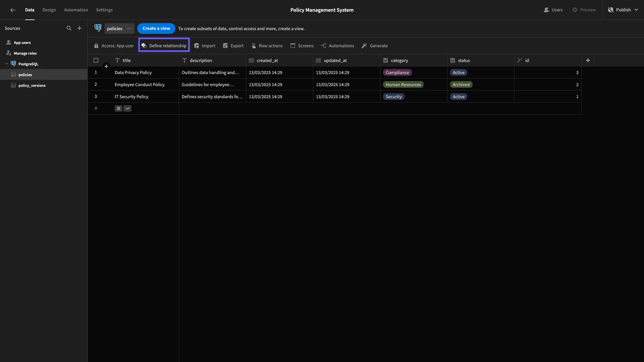
Task: Go to the Settings tab
Action: [x=104, y=10]
